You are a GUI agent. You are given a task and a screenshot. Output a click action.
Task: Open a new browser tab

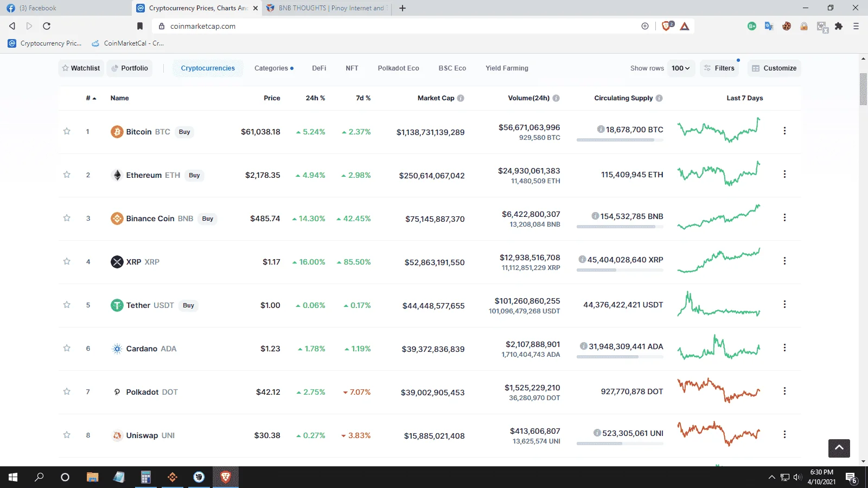click(x=403, y=8)
